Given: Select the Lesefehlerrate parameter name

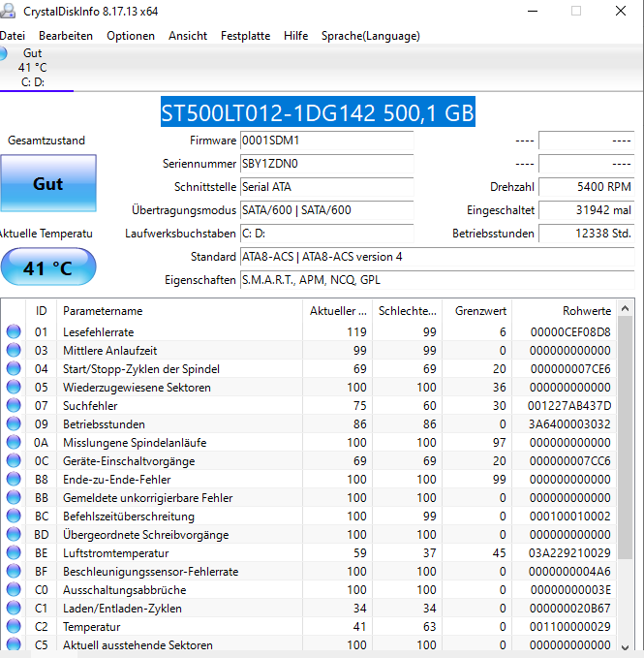Looking at the screenshot, I should [x=98, y=332].
